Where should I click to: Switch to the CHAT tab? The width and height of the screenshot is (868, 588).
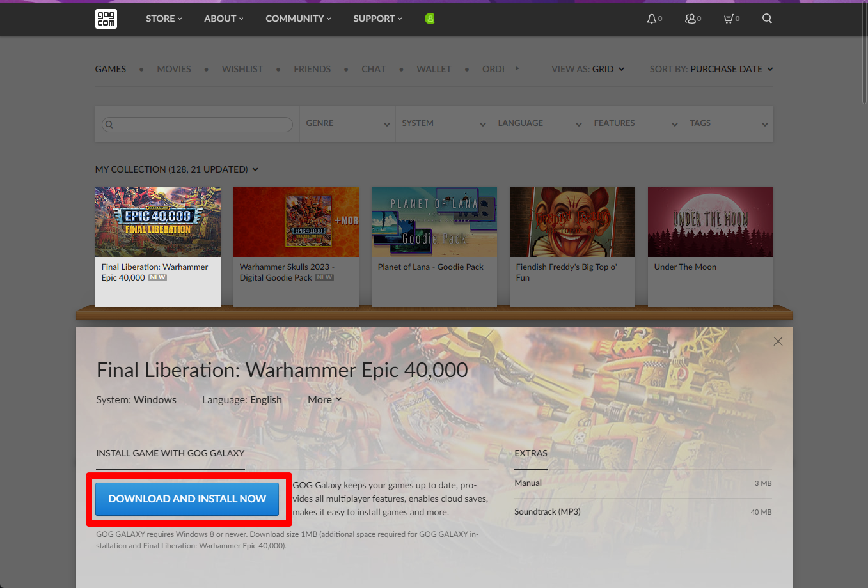[x=374, y=69]
